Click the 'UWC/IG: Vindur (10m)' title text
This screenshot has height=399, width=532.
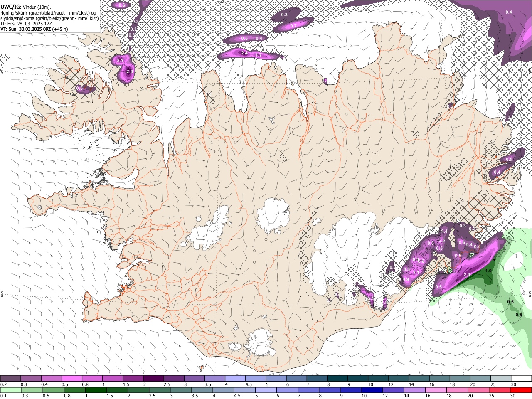pos(26,7)
